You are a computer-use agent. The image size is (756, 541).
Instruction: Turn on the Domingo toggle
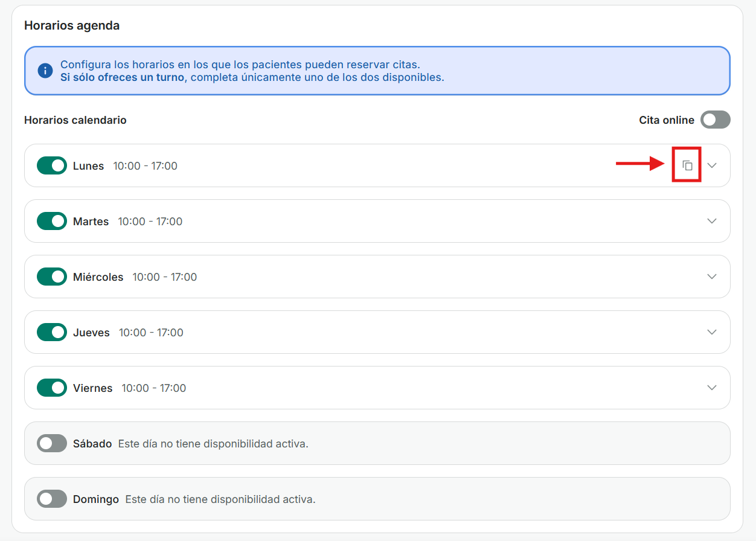(52, 499)
